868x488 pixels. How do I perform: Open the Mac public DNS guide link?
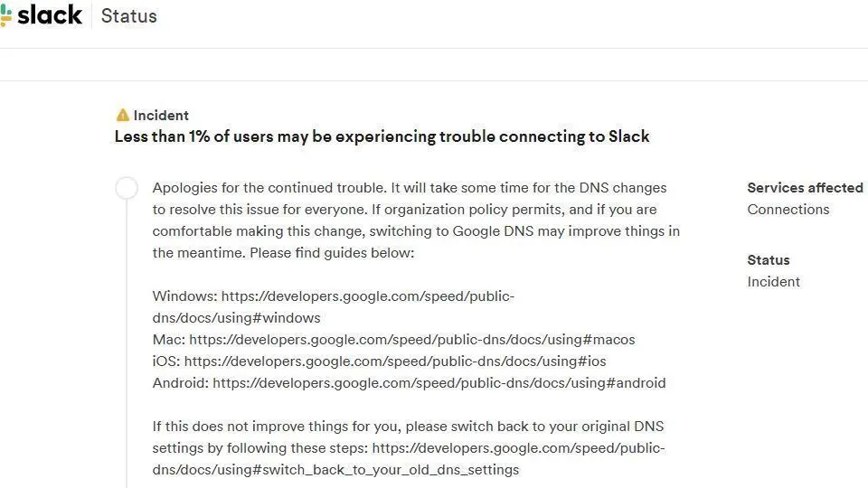411,340
